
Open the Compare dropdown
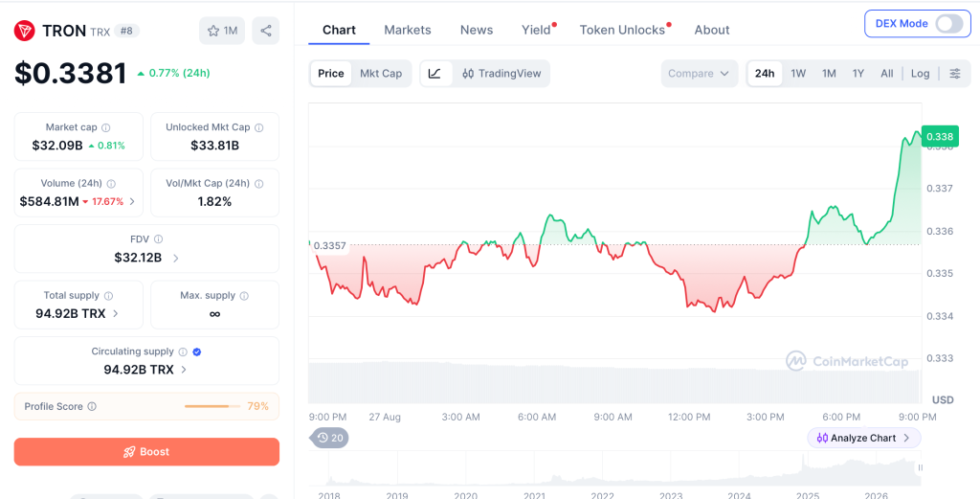click(x=699, y=73)
